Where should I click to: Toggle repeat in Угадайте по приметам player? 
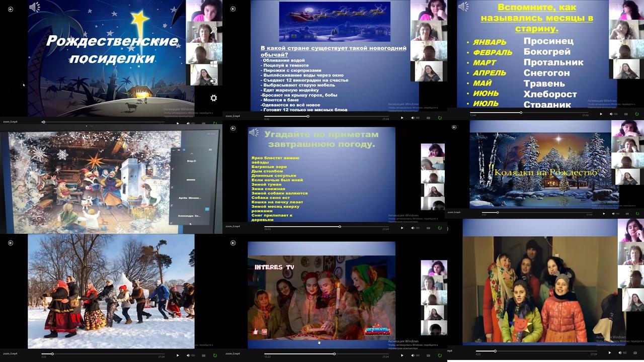pos(440,228)
